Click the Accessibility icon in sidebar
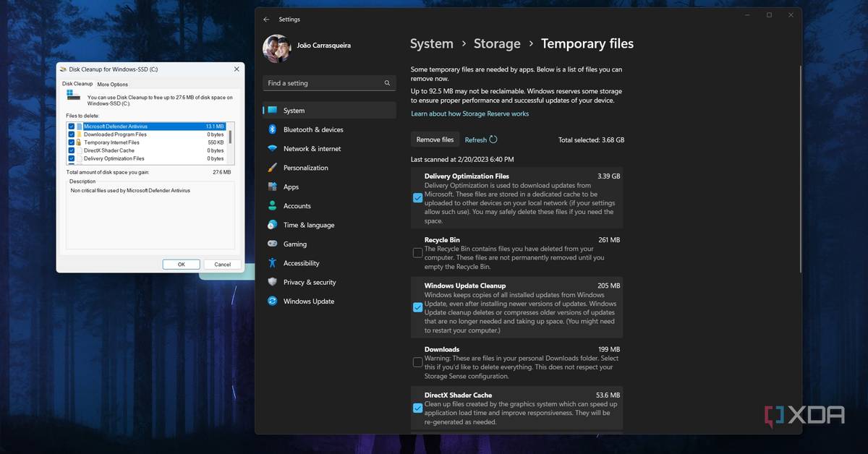 [x=273, y=263]
